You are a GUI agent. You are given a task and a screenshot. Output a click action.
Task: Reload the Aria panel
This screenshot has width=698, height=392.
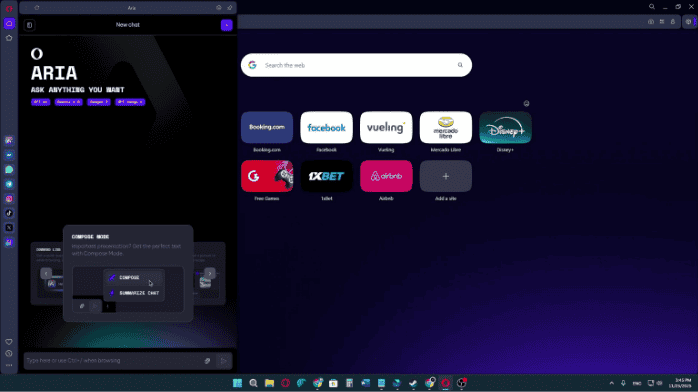[37, 8]
